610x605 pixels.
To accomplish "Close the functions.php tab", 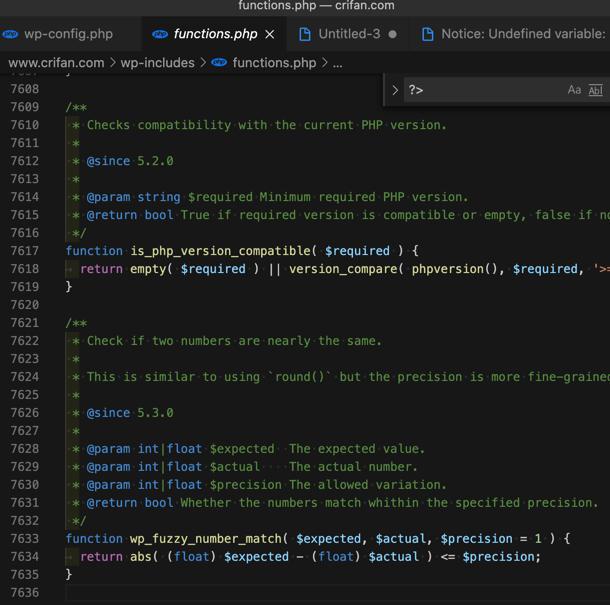I will 270,34.
